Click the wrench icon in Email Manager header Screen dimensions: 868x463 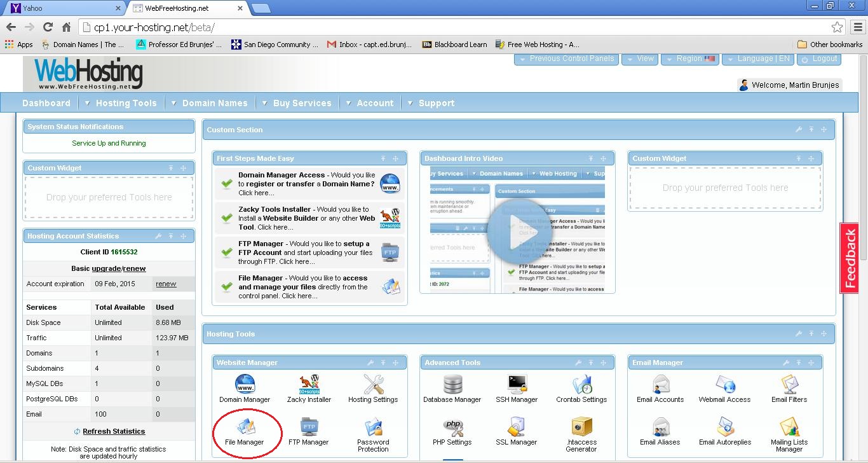pos(787,363)
